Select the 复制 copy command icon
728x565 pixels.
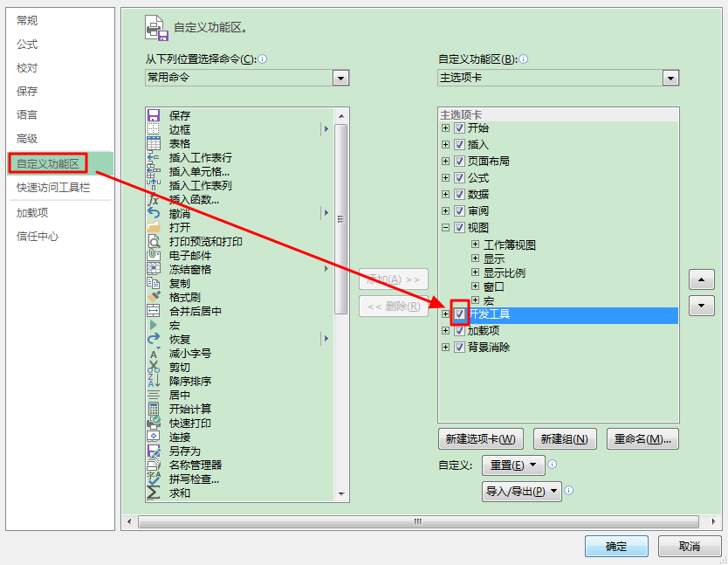(154, 283)
